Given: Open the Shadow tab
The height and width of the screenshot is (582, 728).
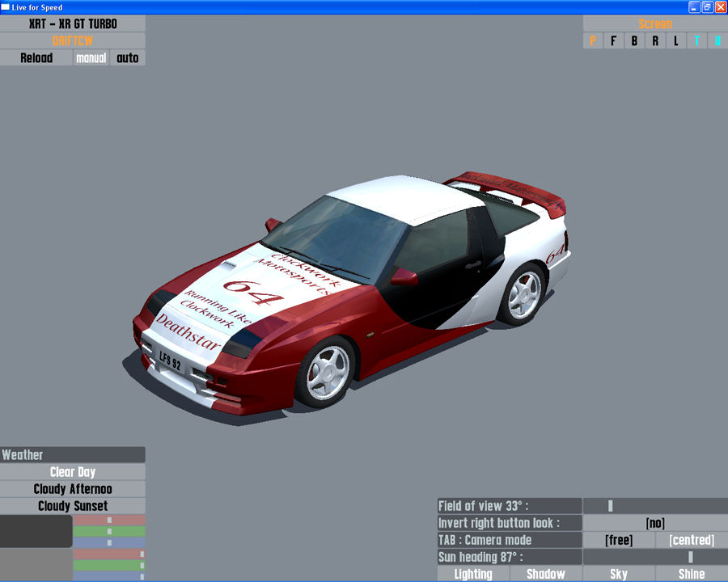Looking at the screenshot, I should pyautogui.click(x=546, y=574).
